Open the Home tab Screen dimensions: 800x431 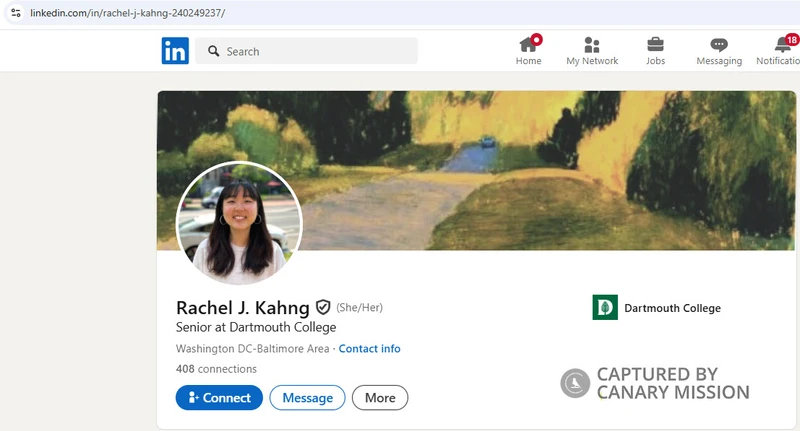[x=529, y=50]
